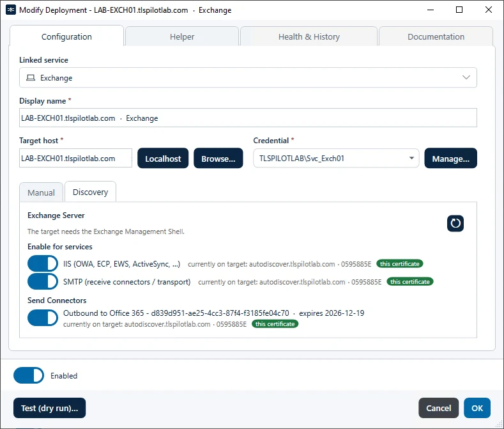Select the Discovery sub-tab
The image size is (504, 429).
pyautogui.click(x=90, y=192)
